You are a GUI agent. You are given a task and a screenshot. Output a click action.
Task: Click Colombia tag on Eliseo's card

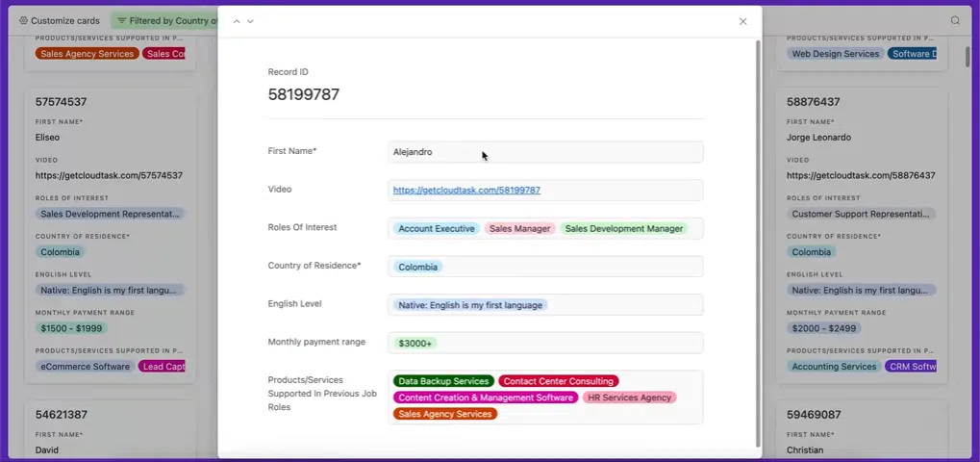(60, 252)
